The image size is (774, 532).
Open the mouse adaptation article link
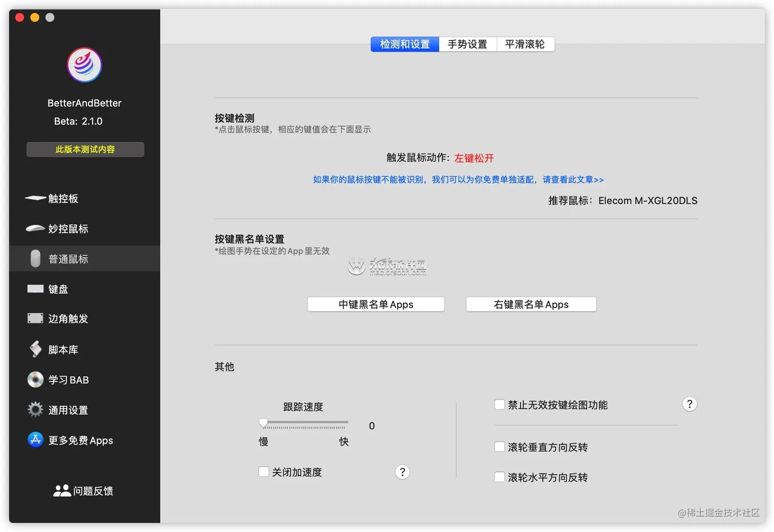(458, 180)
